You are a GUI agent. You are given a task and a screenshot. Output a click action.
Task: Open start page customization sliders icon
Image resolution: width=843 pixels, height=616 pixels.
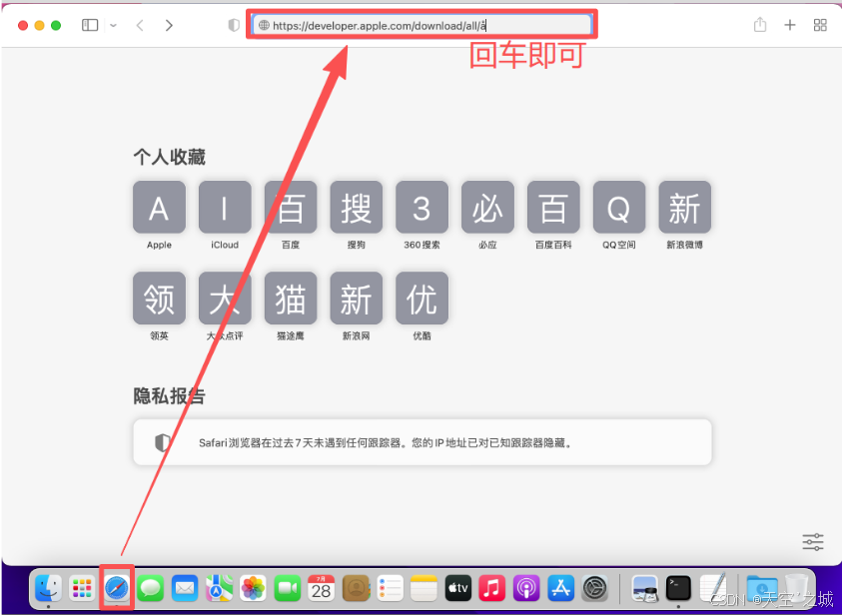click(x=813, y=541)
